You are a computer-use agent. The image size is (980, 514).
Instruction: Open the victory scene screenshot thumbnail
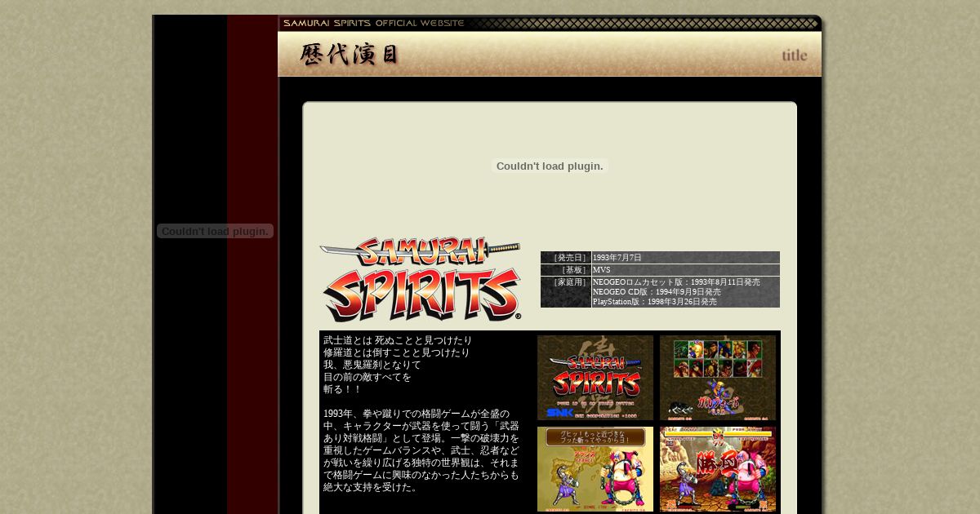pyautogui.click(x=718, y=469)
